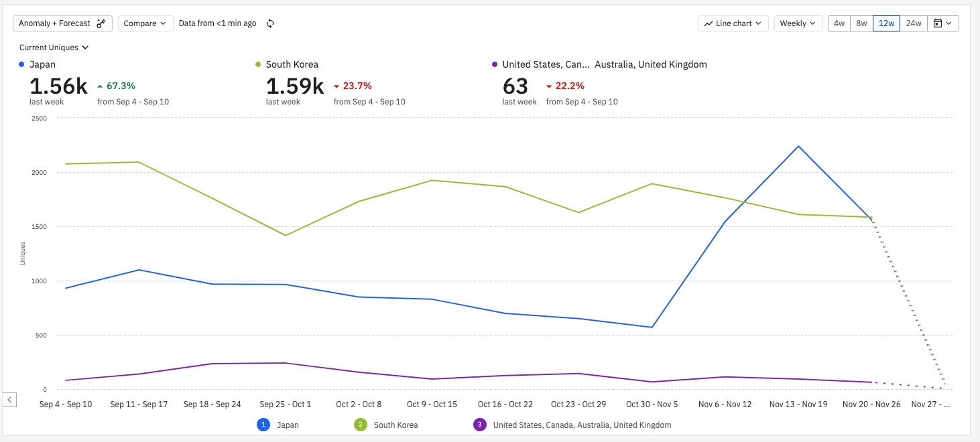Viewport: 980px width, 442px height.
Task: Collapse the side panel with left chevron
Action: coord(9,400)
